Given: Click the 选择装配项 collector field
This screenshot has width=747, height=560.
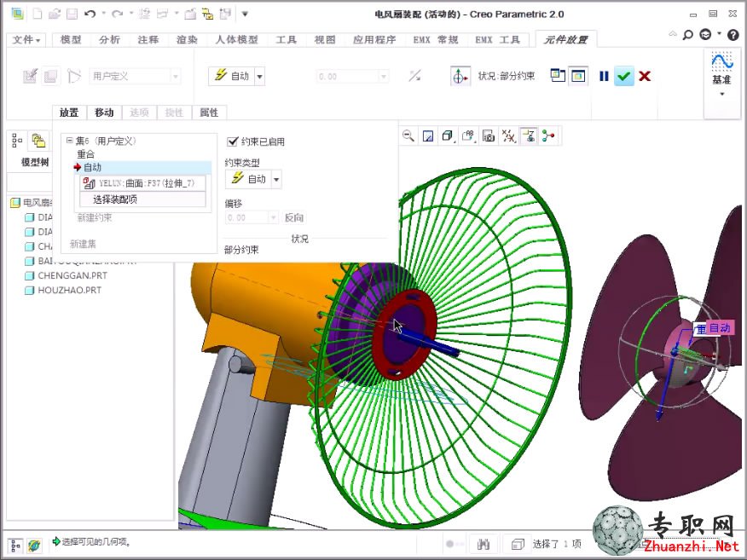Looking at the screenshot, I should tap(142, 199).
